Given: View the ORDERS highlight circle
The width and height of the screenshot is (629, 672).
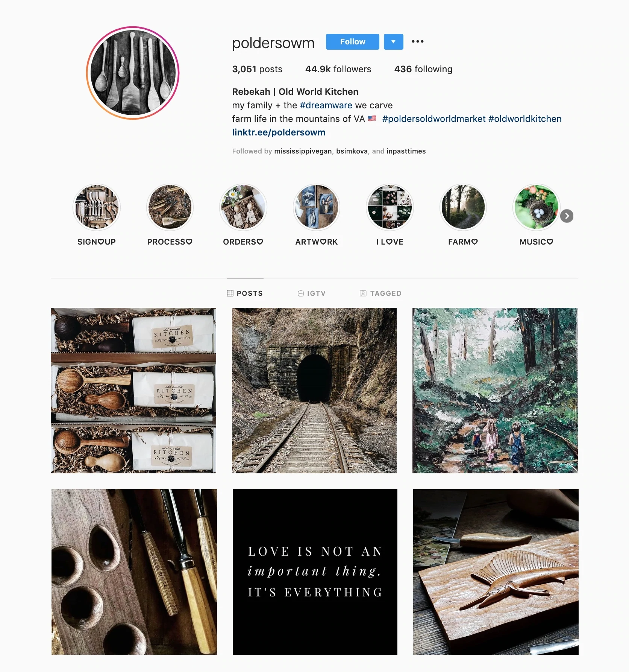Looking at the screenshot, I should pyautogui.click(x=243, y=207).
